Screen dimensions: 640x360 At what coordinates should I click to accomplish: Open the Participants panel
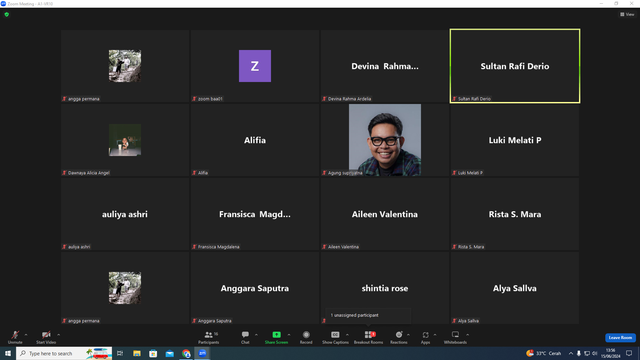[x=209, y=337]
